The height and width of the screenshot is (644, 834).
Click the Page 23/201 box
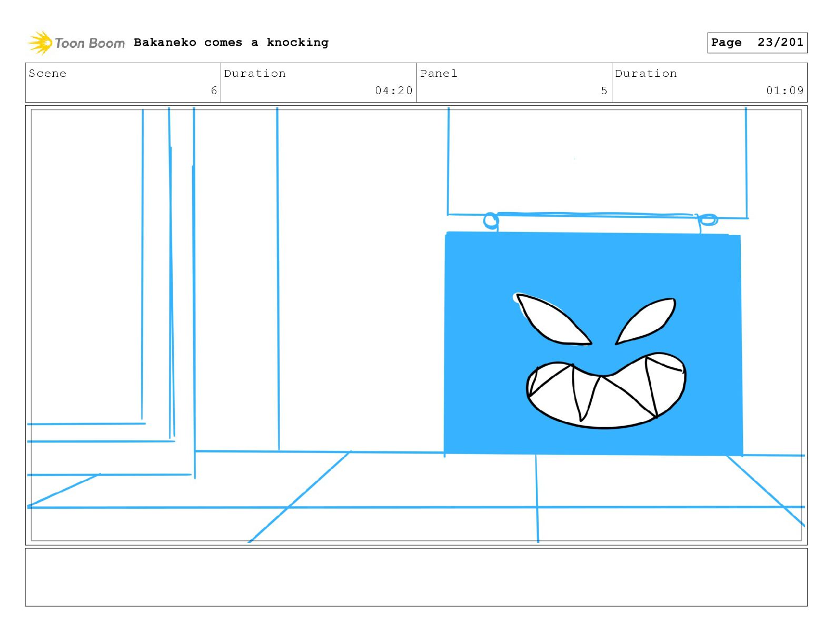757,43
